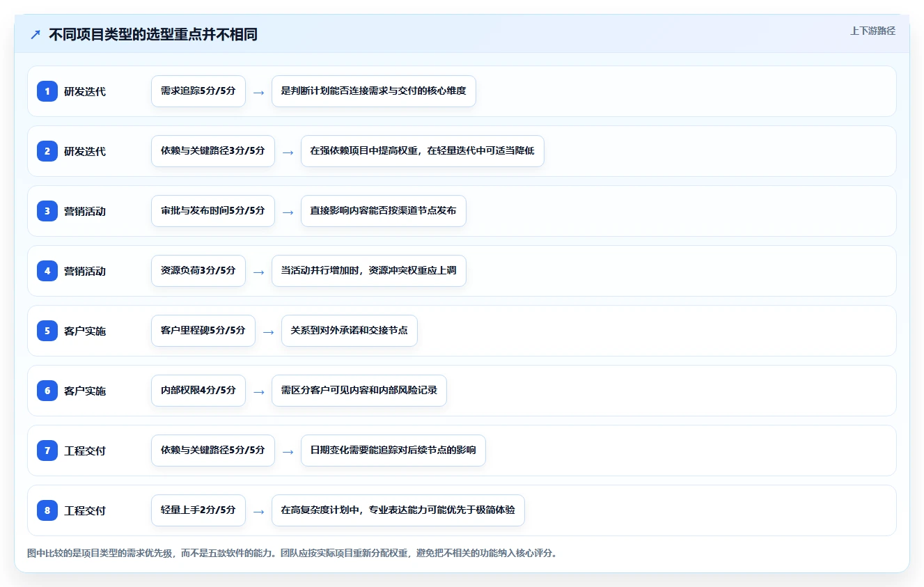Click the arrow after 客户里程碑5分/5分

268,331
